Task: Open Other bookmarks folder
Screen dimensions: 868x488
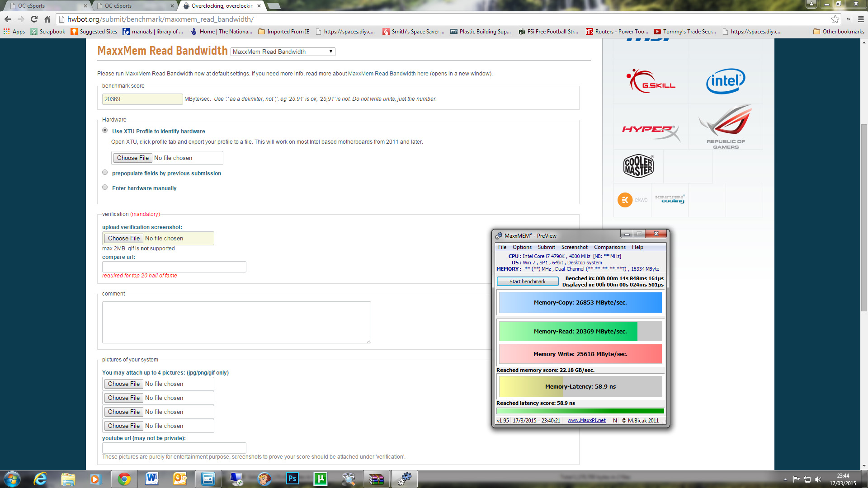Action: pos(839,32)
